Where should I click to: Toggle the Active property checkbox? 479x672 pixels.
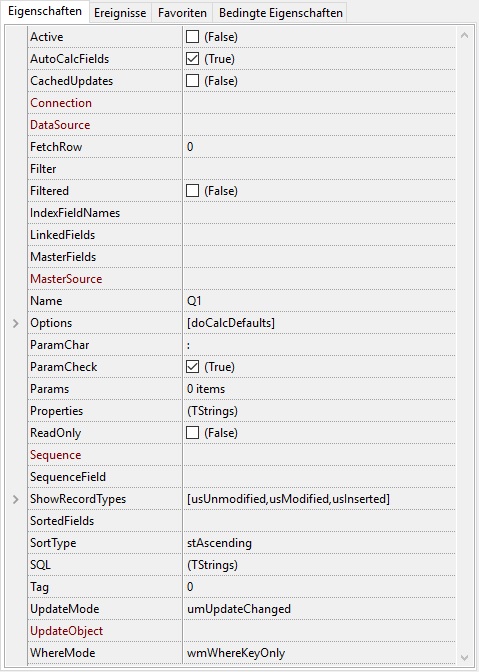tap(192, 37)
